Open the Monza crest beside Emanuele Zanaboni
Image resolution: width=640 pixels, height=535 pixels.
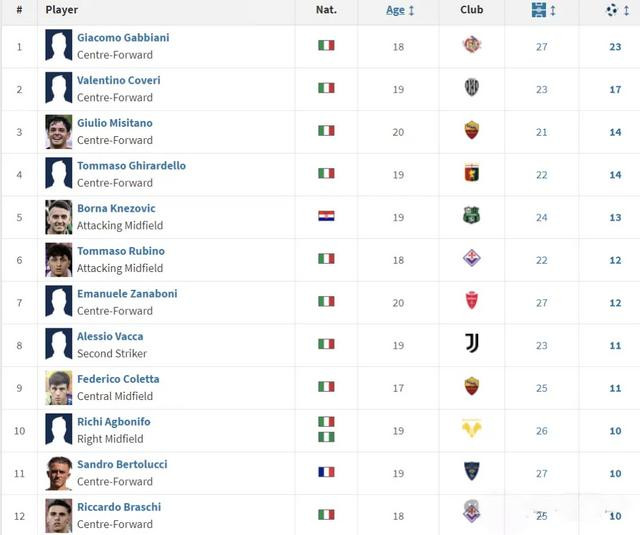pos(471,301)
